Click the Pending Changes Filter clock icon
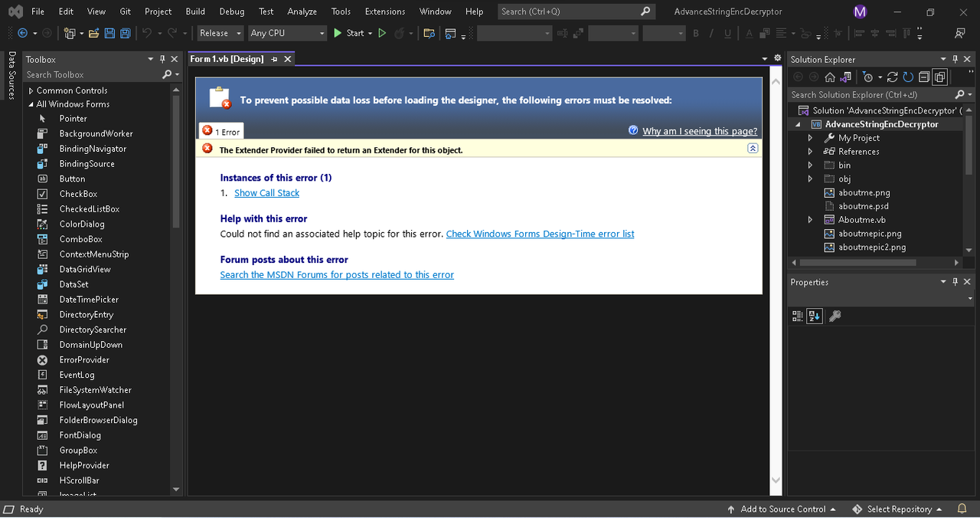980x518 pixels. (867, 77)
